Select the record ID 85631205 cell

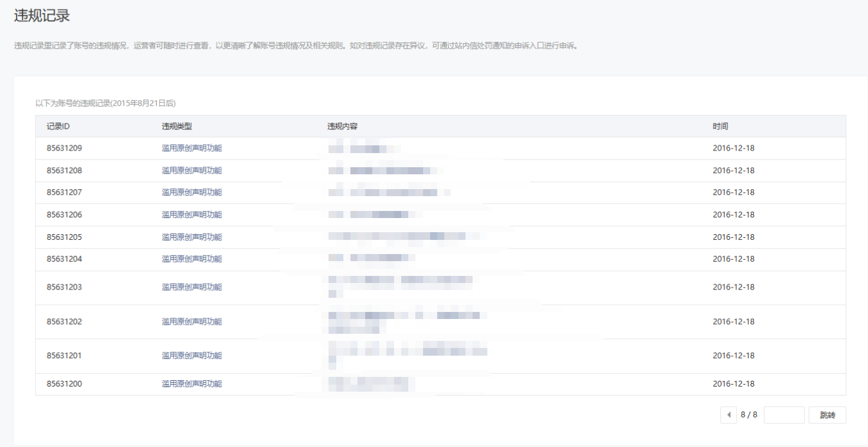[64, 237]
